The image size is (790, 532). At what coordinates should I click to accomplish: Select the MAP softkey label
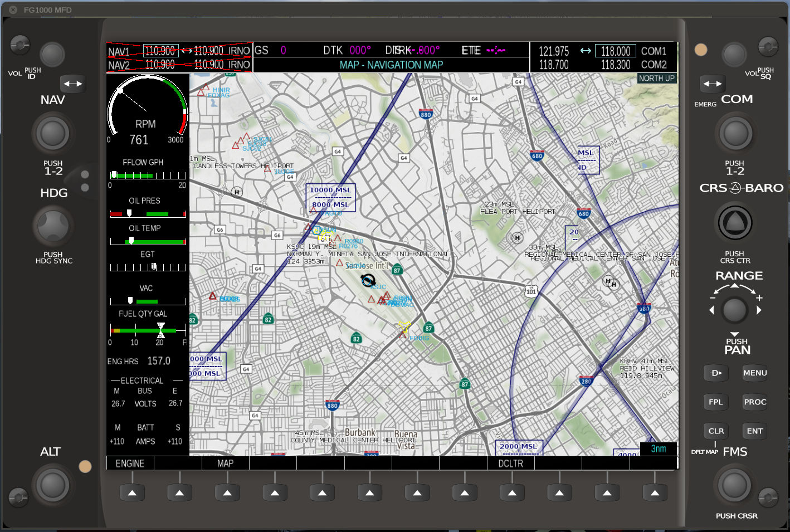point(225,463)
